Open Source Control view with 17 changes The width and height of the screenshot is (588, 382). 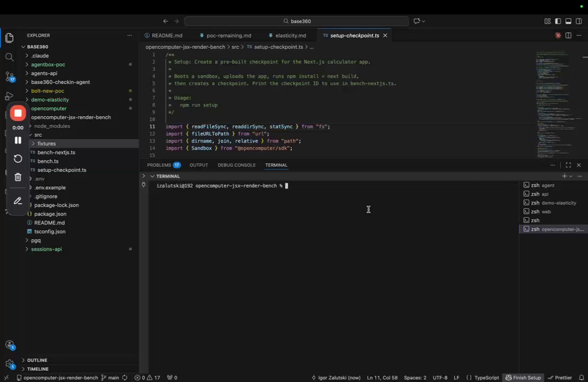pyautogui.click(x=9, y=77)
